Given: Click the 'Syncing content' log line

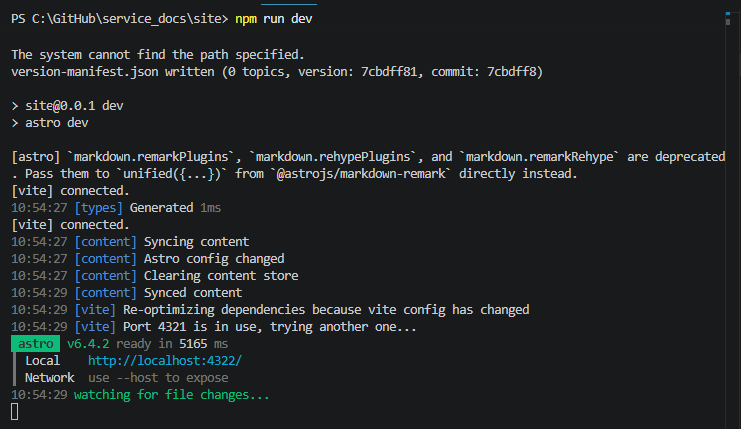Looking at the screenshot, I should 130,242.
